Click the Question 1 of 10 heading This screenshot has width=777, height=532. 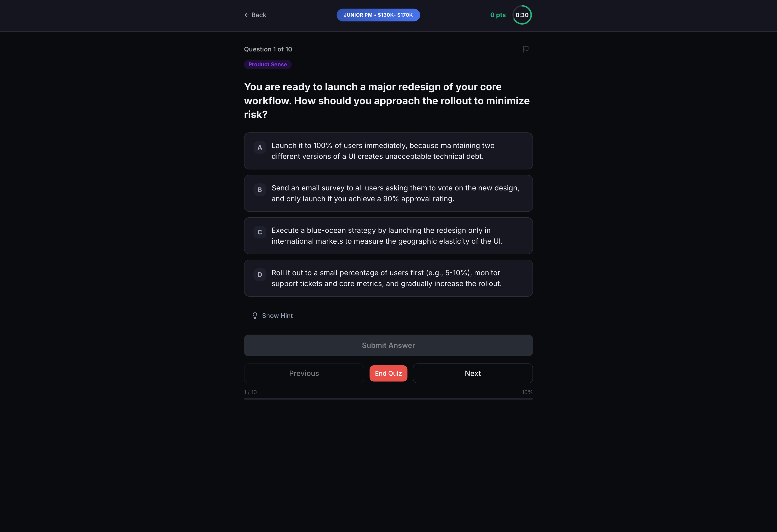(268, 49)
